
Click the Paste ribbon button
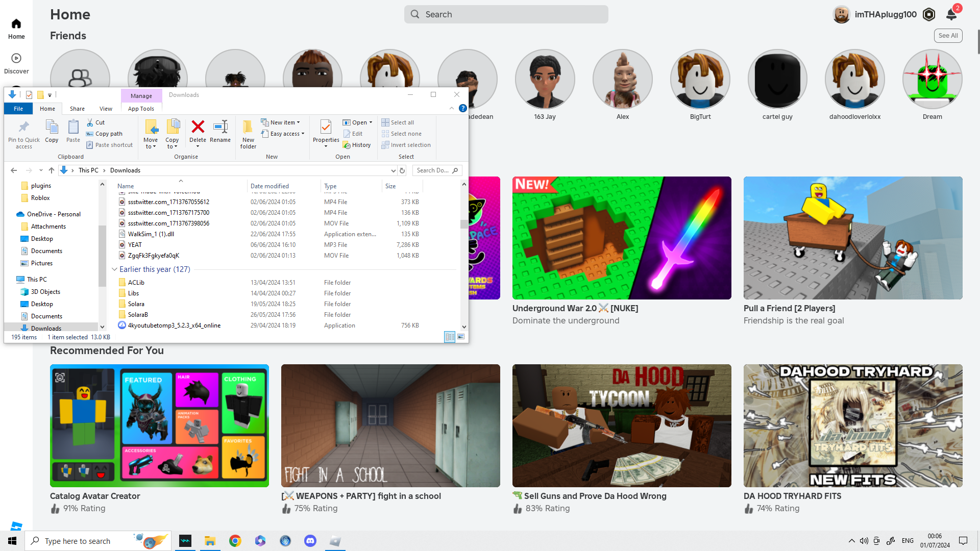tap(73, 131)
